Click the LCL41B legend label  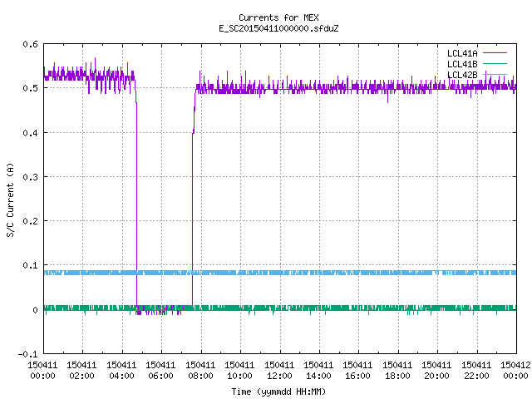point(462,64)
